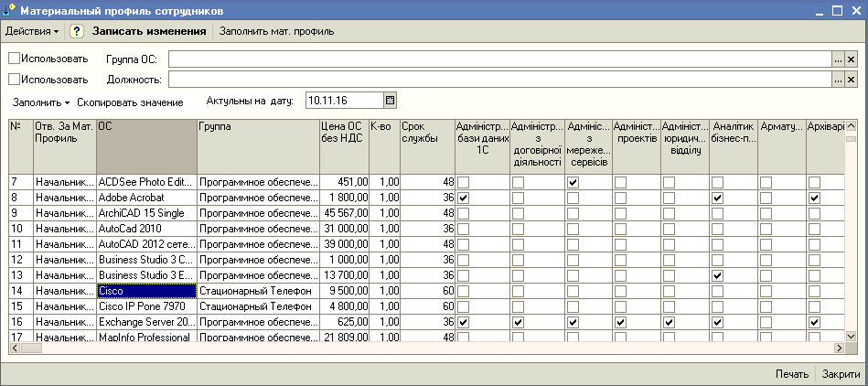Enable the Использовать checkbox next to Должность

tap(14, 80)
